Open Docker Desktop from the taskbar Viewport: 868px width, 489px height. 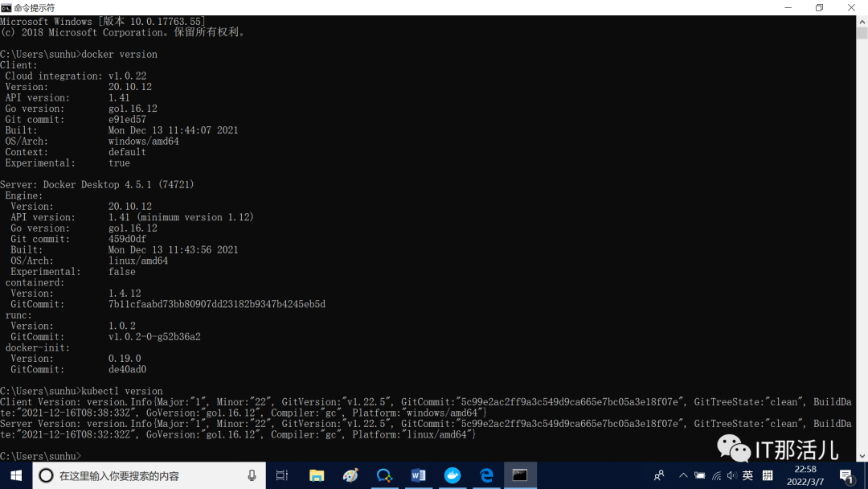click(452, 475)
